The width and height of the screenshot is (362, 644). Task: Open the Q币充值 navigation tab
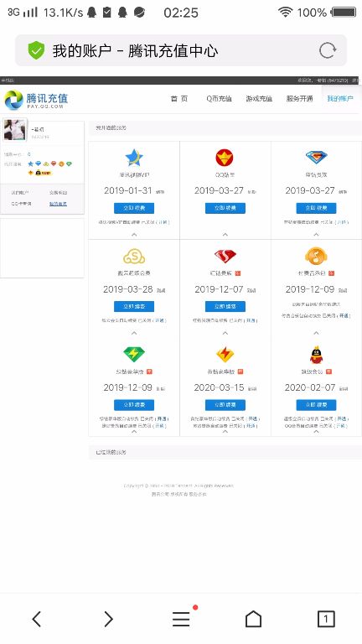click(220, 99)
